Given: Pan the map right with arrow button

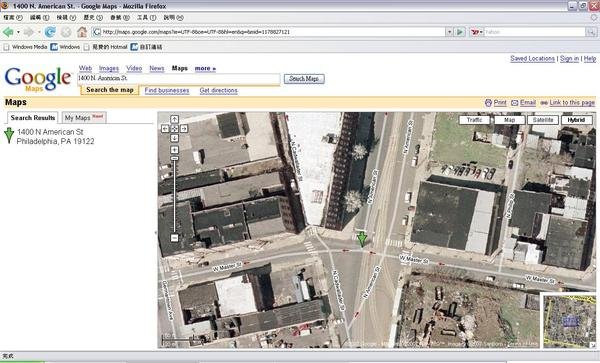Looking at the screenshot, I should [x=184, y=129].
